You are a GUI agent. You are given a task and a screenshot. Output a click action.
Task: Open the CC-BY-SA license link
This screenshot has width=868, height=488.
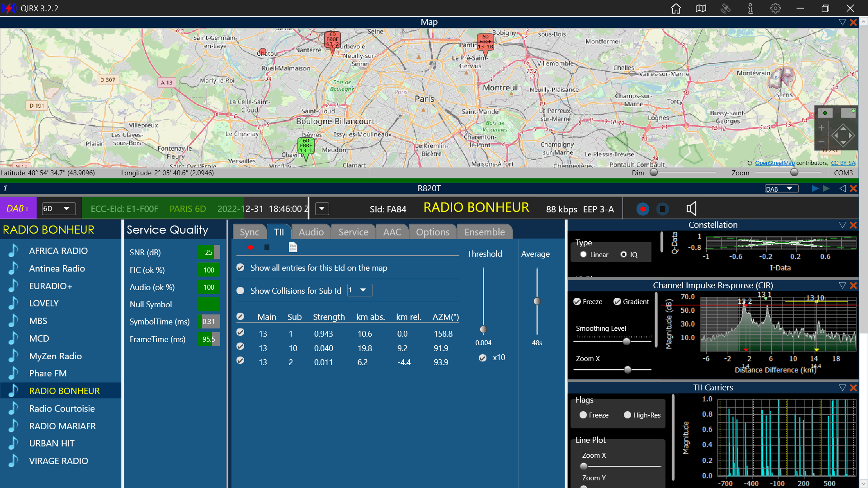click(843, 163)
